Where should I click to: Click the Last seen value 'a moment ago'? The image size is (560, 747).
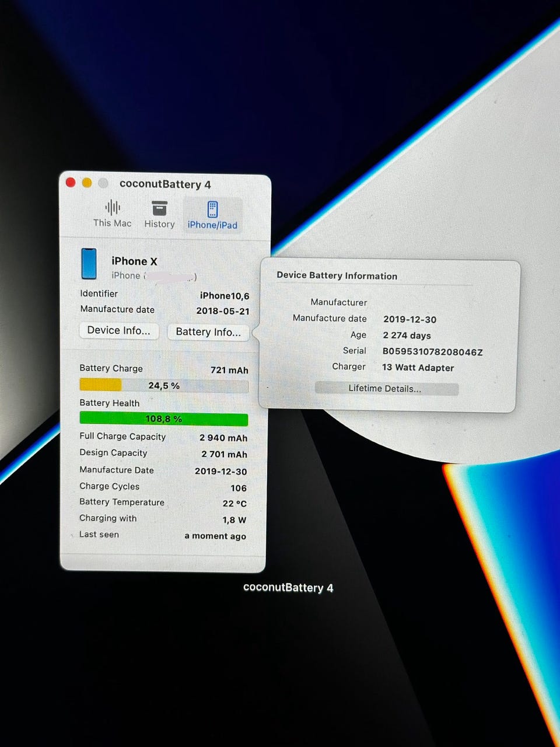point(215,536)
